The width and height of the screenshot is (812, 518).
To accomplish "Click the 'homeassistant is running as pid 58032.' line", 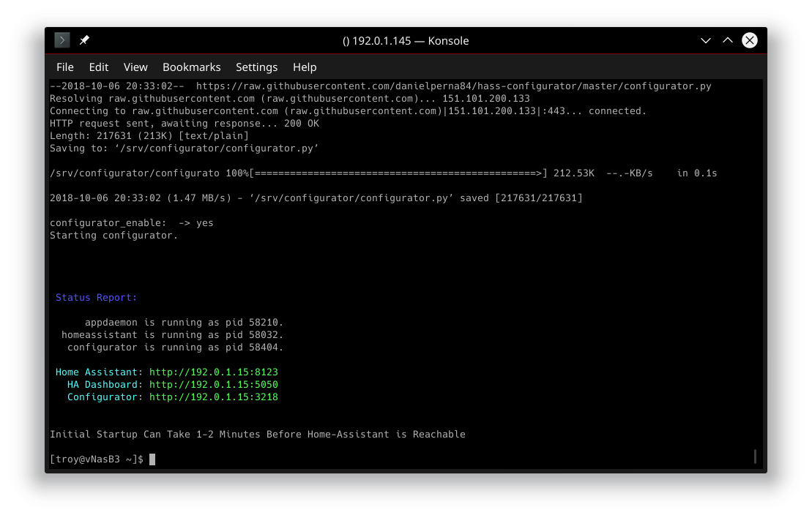I will [x=173, y=335].
